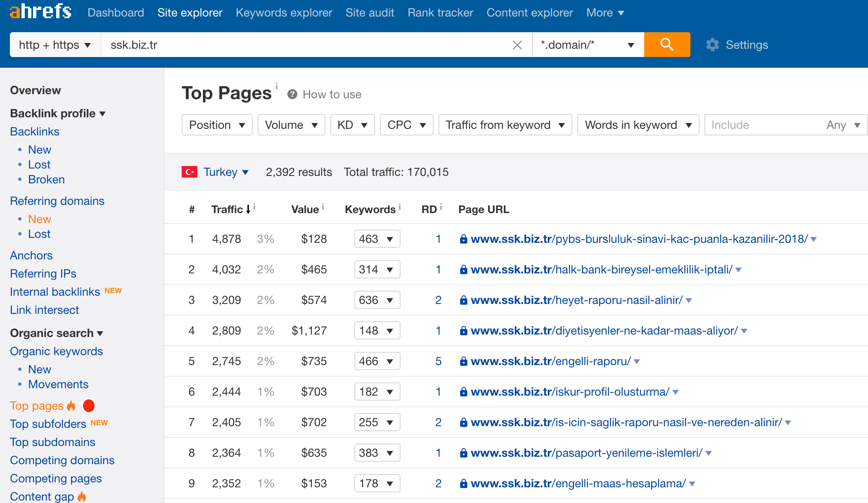Expand URL arrow for engelli-raporu page
This screenshot has width=868, height=503.
click(637, 362)
